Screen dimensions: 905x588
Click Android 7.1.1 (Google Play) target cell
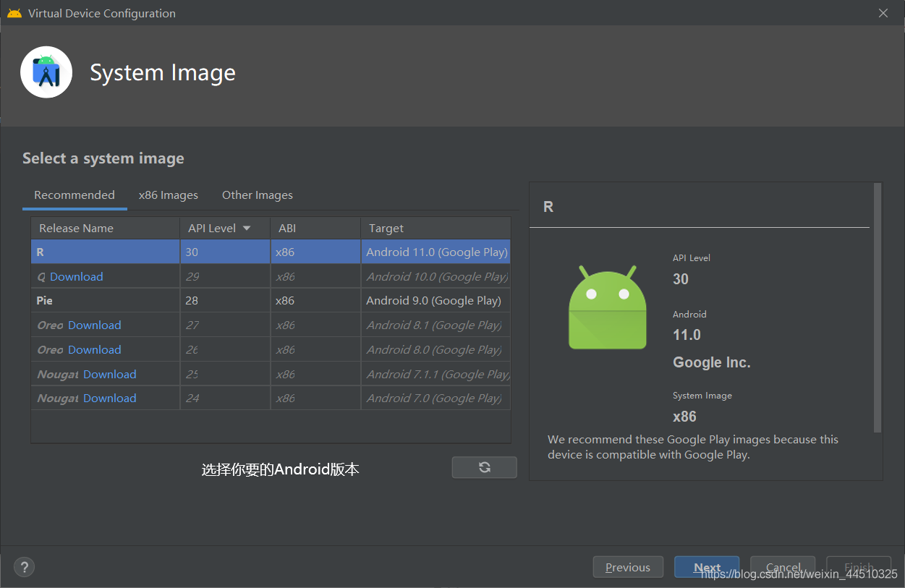click(436, 375)
